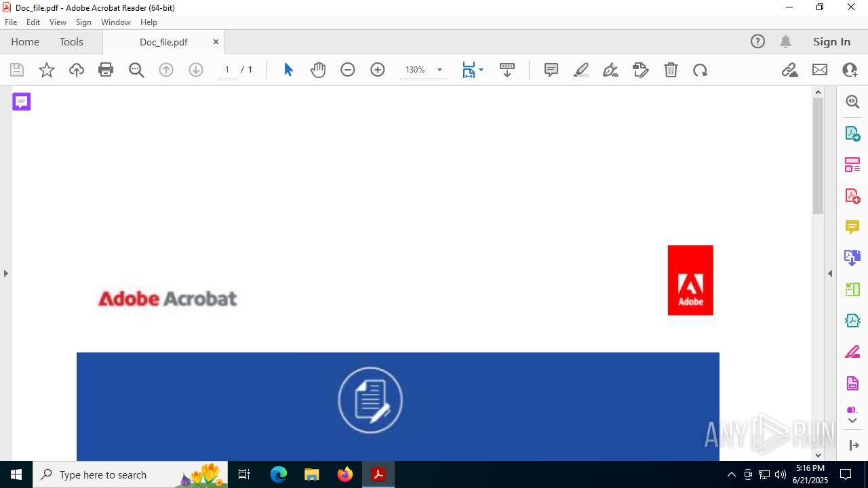
Task: Open the zoom level dropdown arrow
Action: pyautogui.click(x=439, y=70)
